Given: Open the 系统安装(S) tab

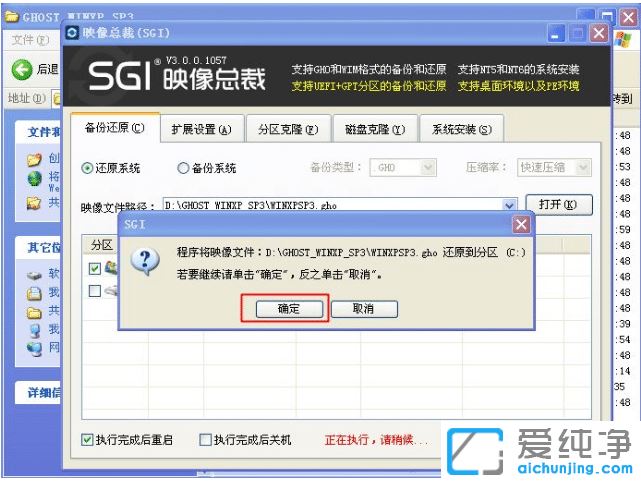Looking at the screenshot, I should [462, 130].
